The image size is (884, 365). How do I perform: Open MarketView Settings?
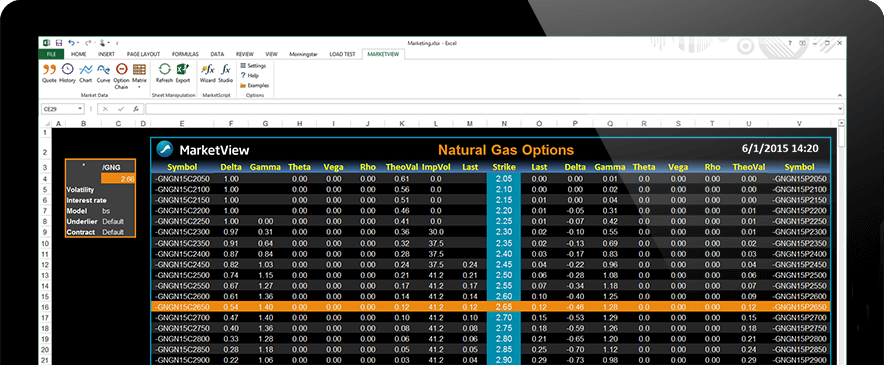[x=253, y=65]
